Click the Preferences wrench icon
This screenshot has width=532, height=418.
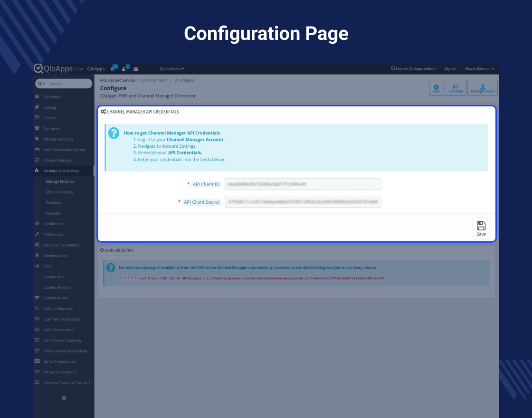[37, 234]
